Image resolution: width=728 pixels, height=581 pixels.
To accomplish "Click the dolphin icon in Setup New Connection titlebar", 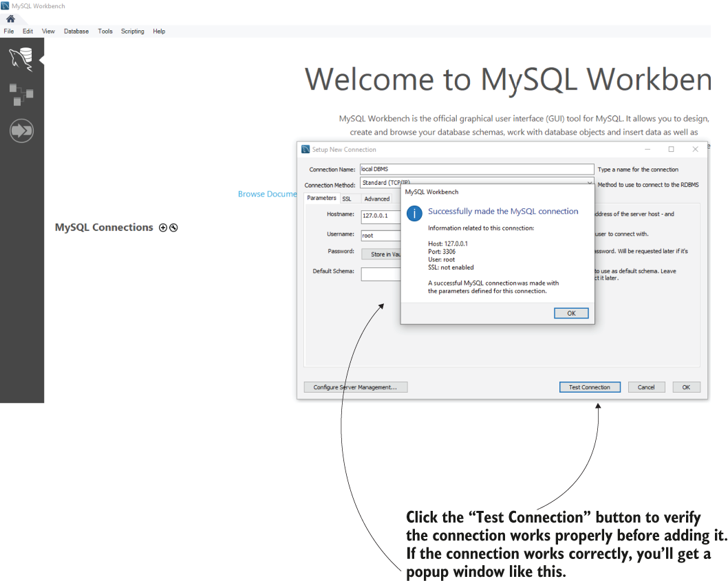I will click(x=303, y=149).
